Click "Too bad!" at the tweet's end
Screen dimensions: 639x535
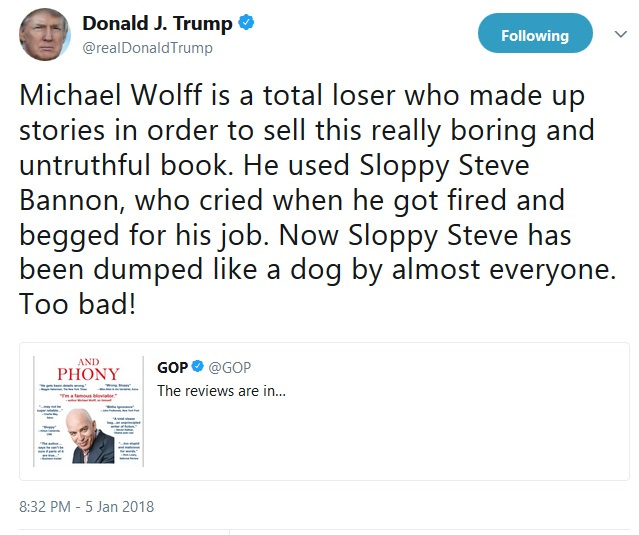click(x=78, y=304)
